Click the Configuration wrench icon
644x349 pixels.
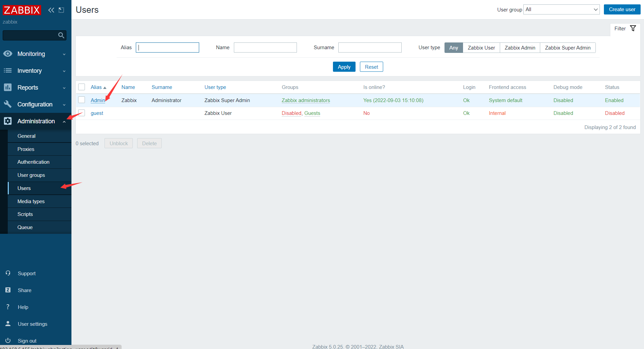tap(8, 104)
